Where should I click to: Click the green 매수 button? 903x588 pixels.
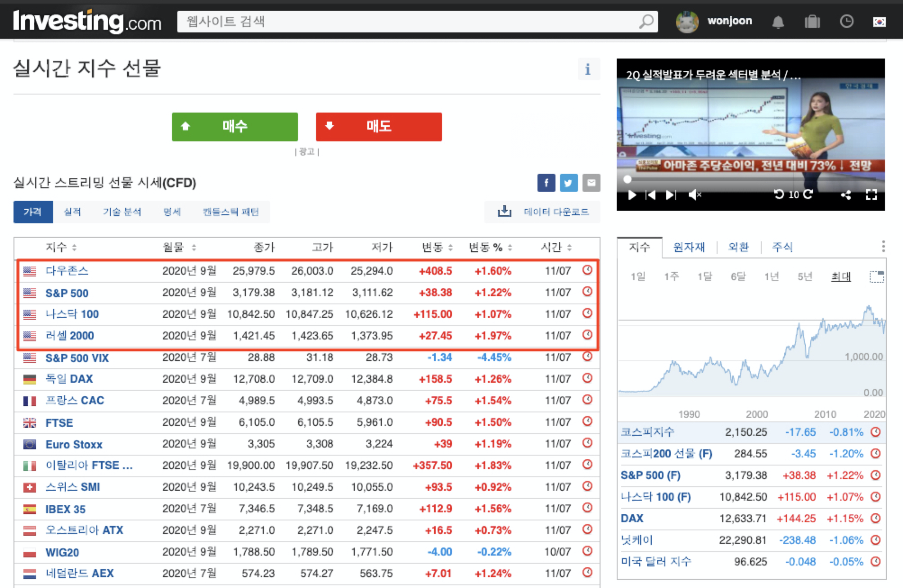click(x=235, y=127)
